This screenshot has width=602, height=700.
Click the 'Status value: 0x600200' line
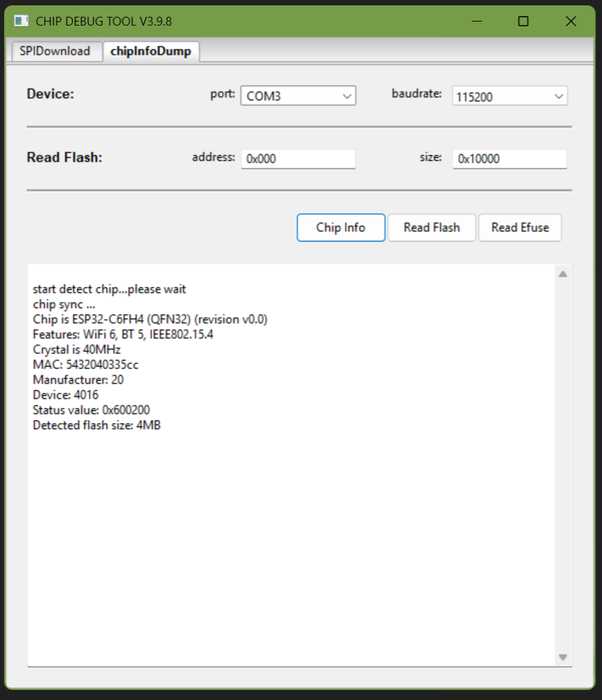pyautogui.click(x=91, y=410)
